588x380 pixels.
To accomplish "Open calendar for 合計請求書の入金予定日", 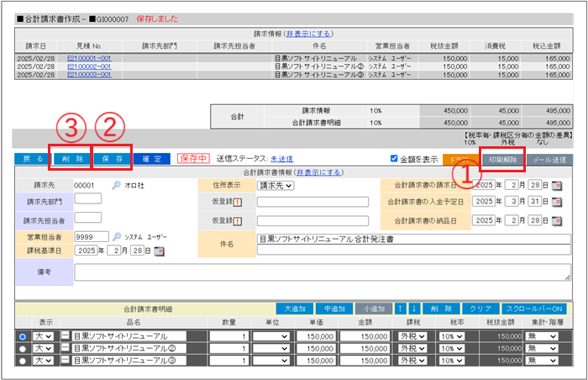I will click(556, 203).
